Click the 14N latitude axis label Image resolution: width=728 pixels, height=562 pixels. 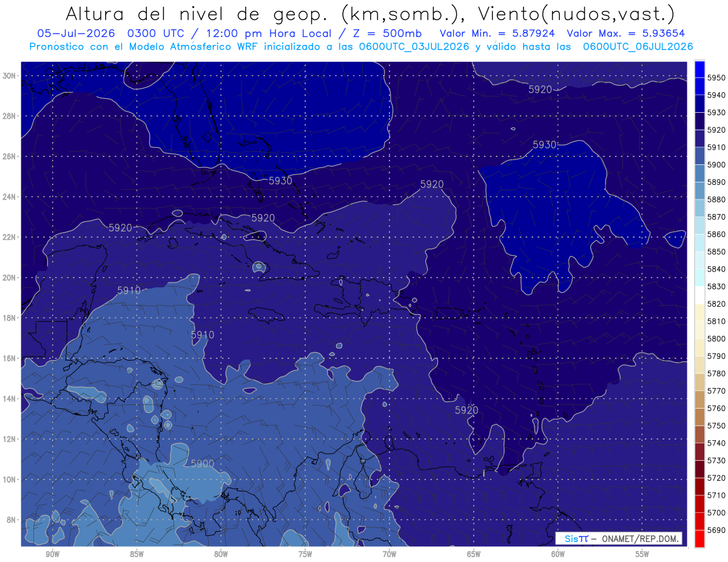(10, 398)
